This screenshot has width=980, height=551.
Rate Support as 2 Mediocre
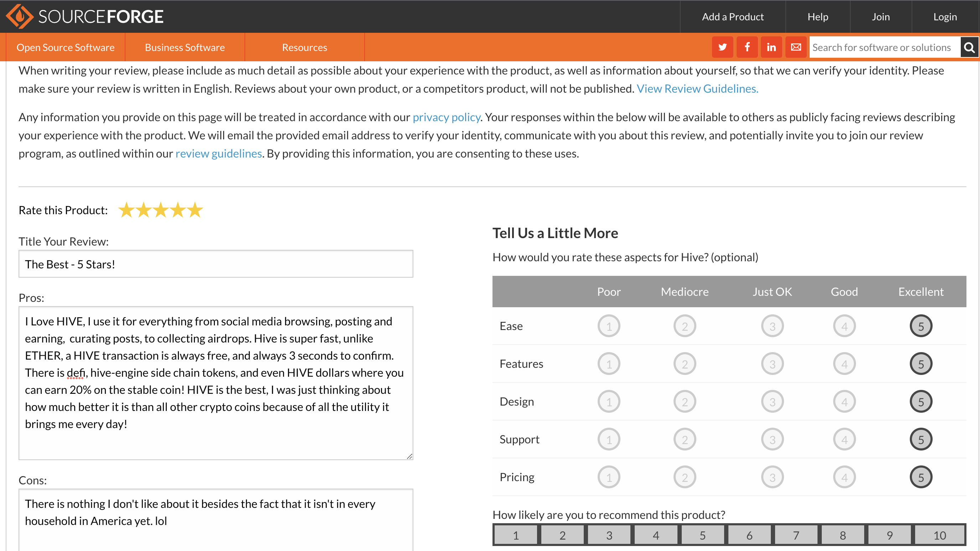click(x=685, y=439)
